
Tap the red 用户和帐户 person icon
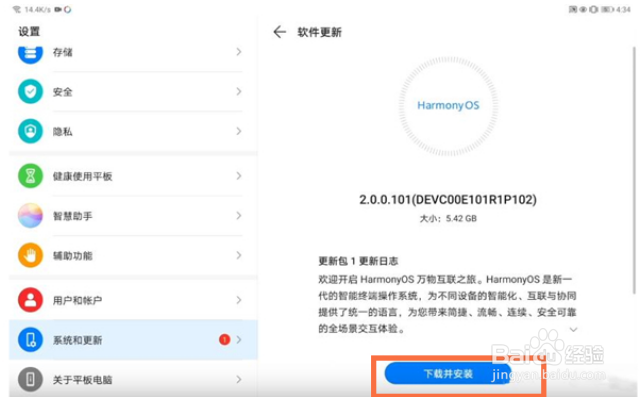click(x=30, y=300)
